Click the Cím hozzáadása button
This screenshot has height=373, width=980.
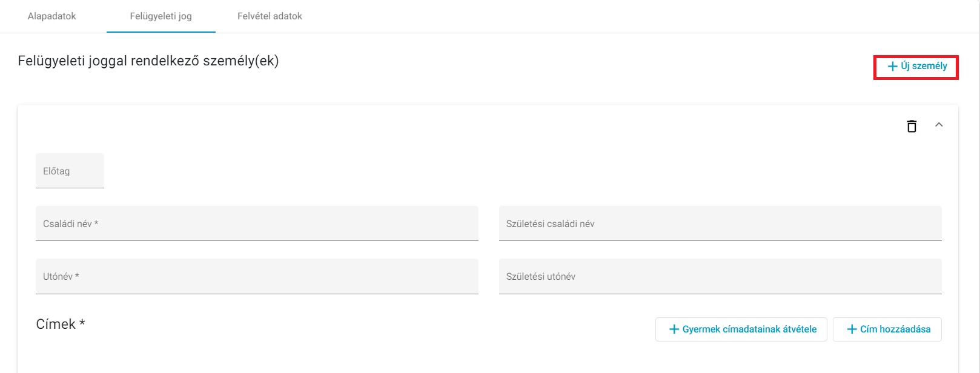(x=887, y=329)
